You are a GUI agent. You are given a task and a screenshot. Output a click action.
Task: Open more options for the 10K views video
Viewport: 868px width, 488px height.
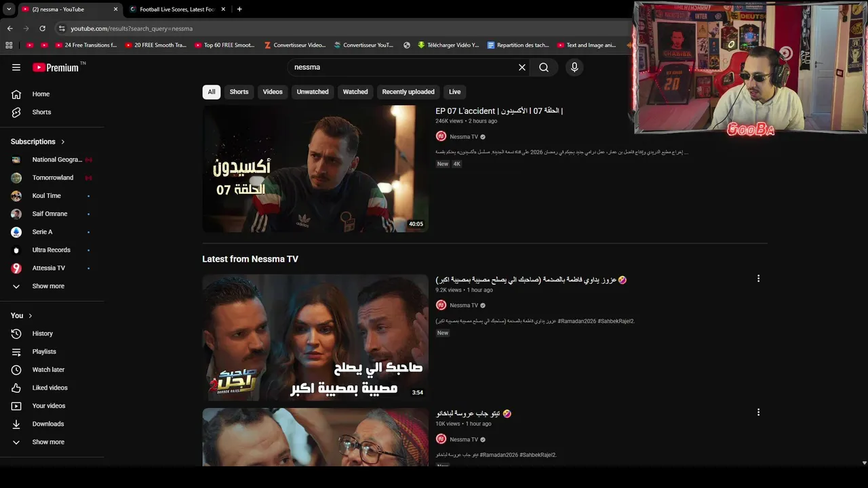point(758,412)
